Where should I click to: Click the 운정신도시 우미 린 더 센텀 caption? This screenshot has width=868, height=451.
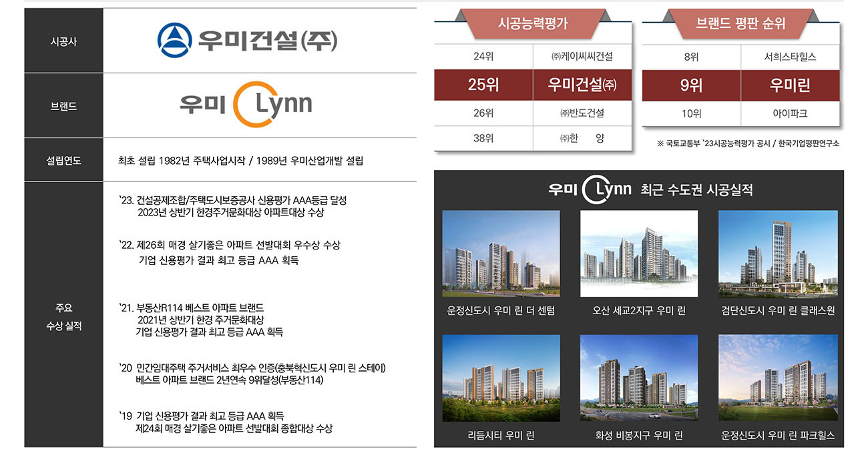[x=501, y=311]
